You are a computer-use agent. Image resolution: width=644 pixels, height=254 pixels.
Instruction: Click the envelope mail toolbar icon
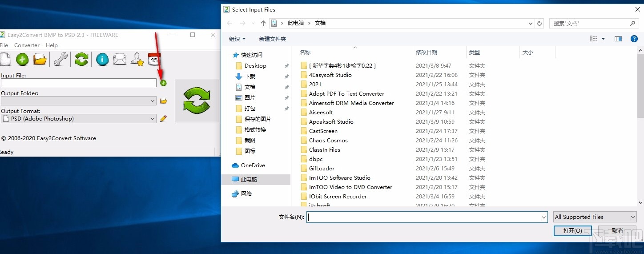pos(120,59)
